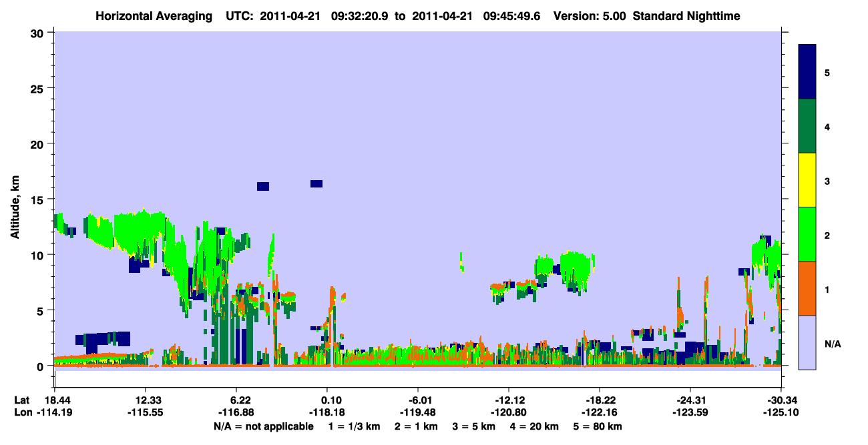Click the longitude value '-125.10'
Viewport: 868px width, 445px height.
tap(781, 412)
